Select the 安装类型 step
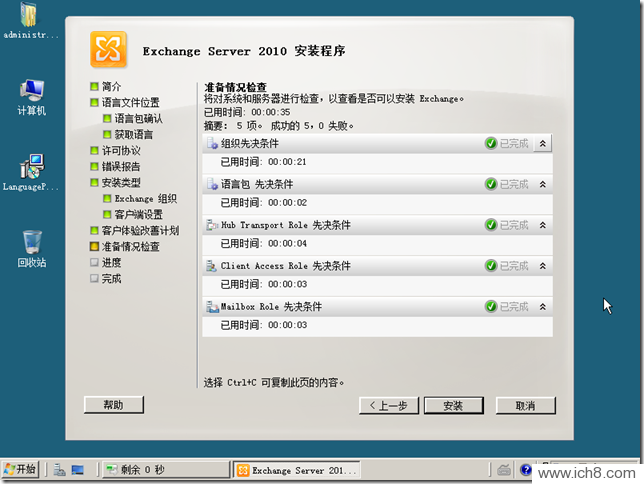The height and width of the screenshot is (484, 644). (x=115, y=182)
